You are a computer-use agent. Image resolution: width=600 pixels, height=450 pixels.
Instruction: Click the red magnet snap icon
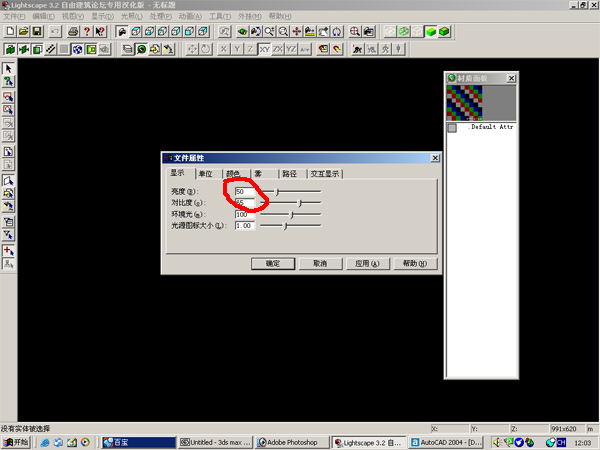pyautogui.click(x=337, y=49)
